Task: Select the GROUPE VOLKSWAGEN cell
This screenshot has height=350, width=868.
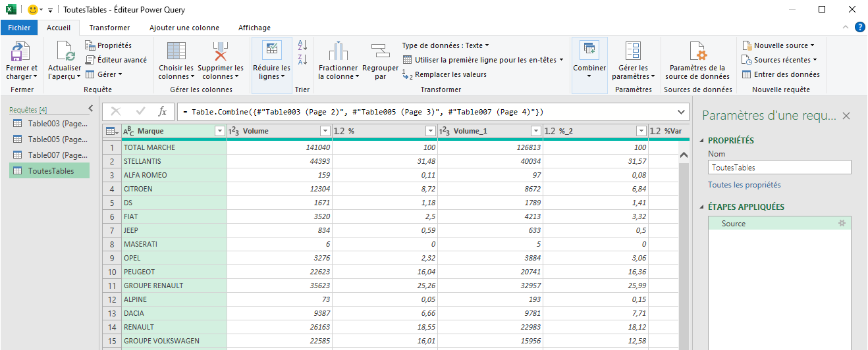Action: 174,341
